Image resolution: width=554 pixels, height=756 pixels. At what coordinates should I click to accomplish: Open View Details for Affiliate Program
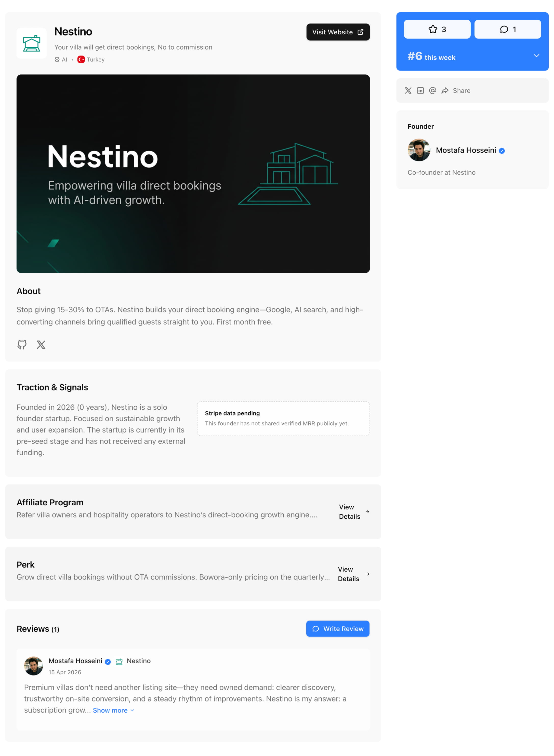pos(354,511)
